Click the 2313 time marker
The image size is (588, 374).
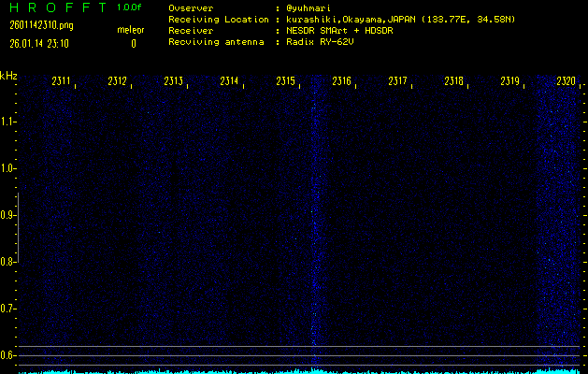[x=173, y=81]
